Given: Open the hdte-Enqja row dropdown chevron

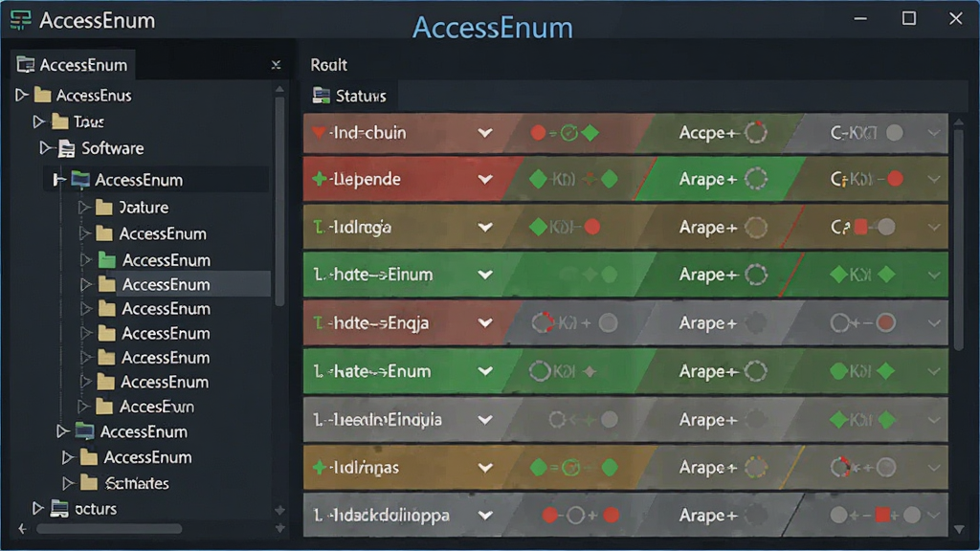Looking at the screenshot, I should (485, 323).
